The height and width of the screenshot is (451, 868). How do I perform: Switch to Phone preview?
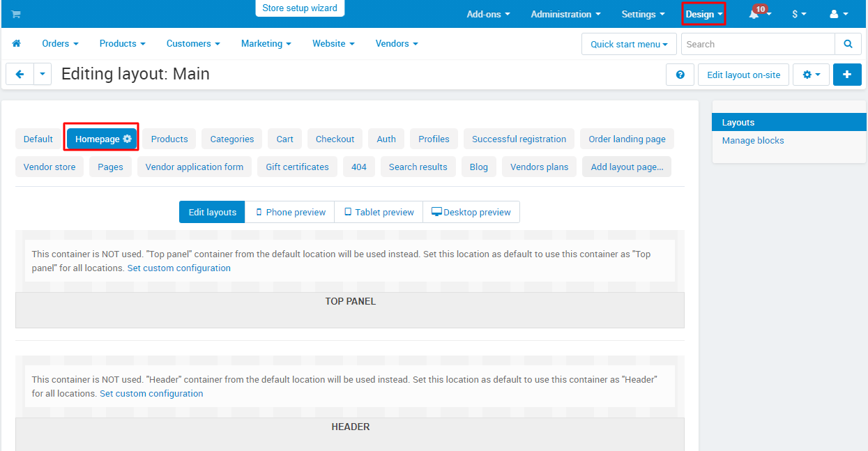coord(290,212)
